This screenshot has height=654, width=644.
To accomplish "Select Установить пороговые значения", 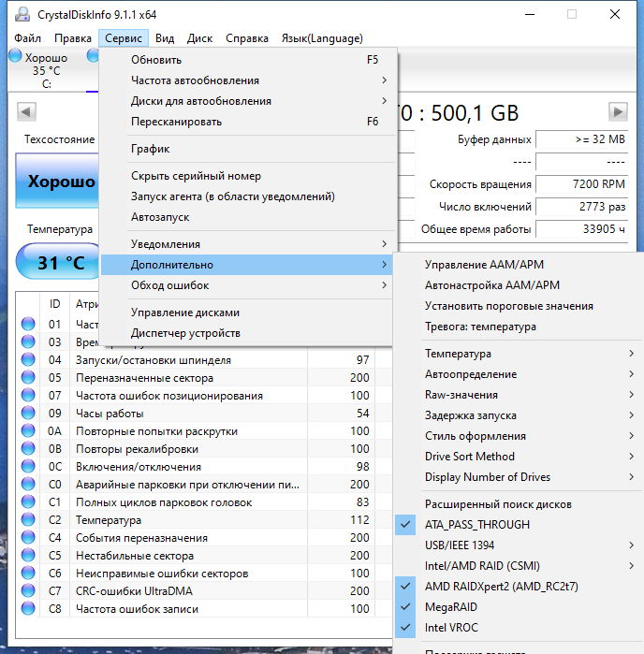I will pos(518,306).
